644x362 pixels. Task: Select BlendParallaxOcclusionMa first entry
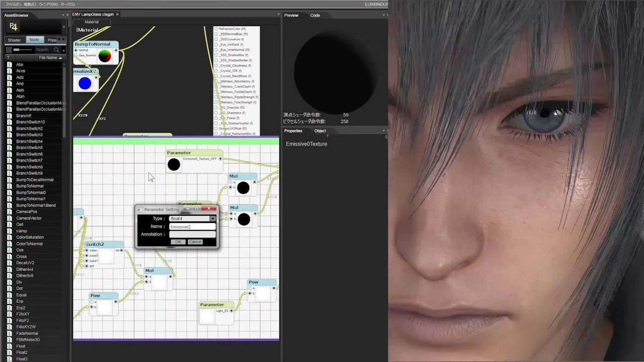pyautogui.click(x=40, y=103)
